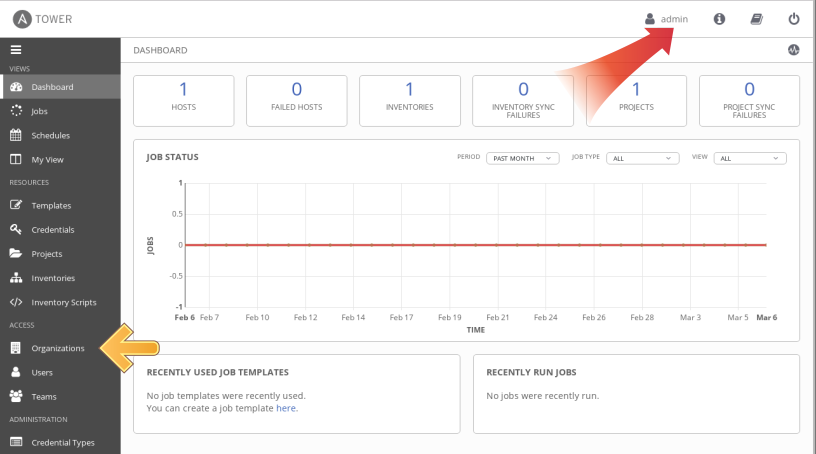This screenshot has width=816, height=454.
Task: Click the Teams group icon
Action: (x=16, y=396)
